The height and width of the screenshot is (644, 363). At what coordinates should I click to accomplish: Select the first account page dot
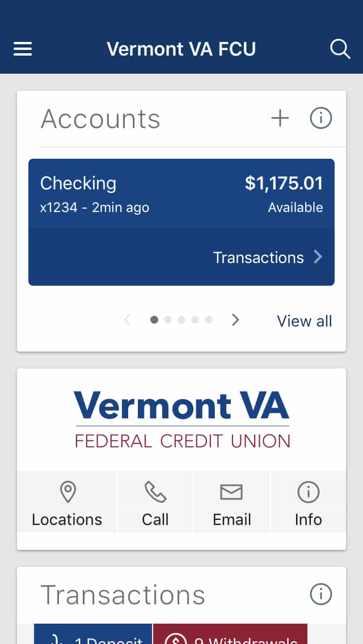tap(154, 320)
